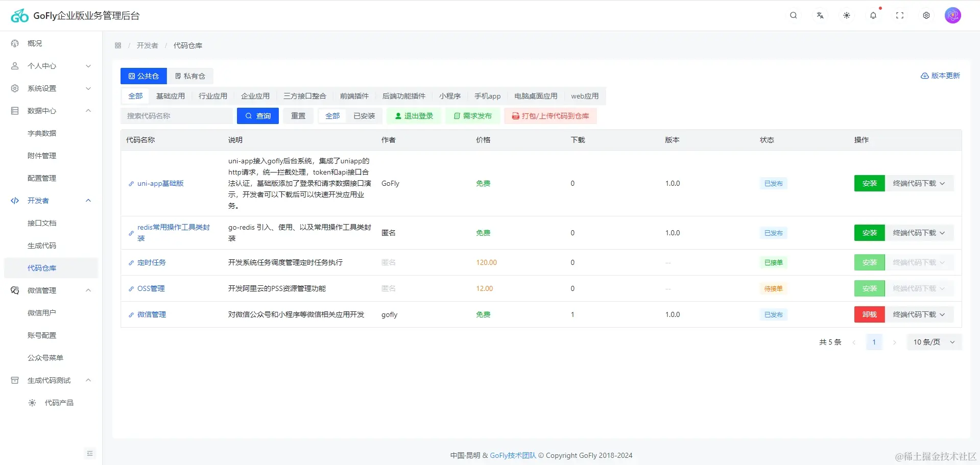980x465 pixels.
Task: Click the 查询 search button
Action: coord(258,116)
